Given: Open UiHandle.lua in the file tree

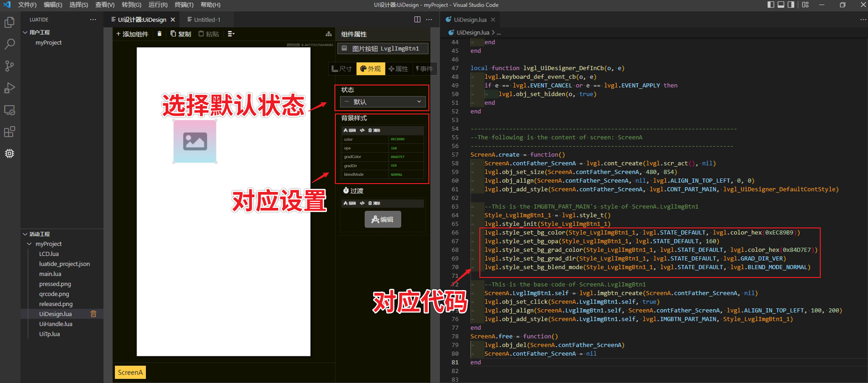Looking at the screenshot, I should (x=56, y=324).
